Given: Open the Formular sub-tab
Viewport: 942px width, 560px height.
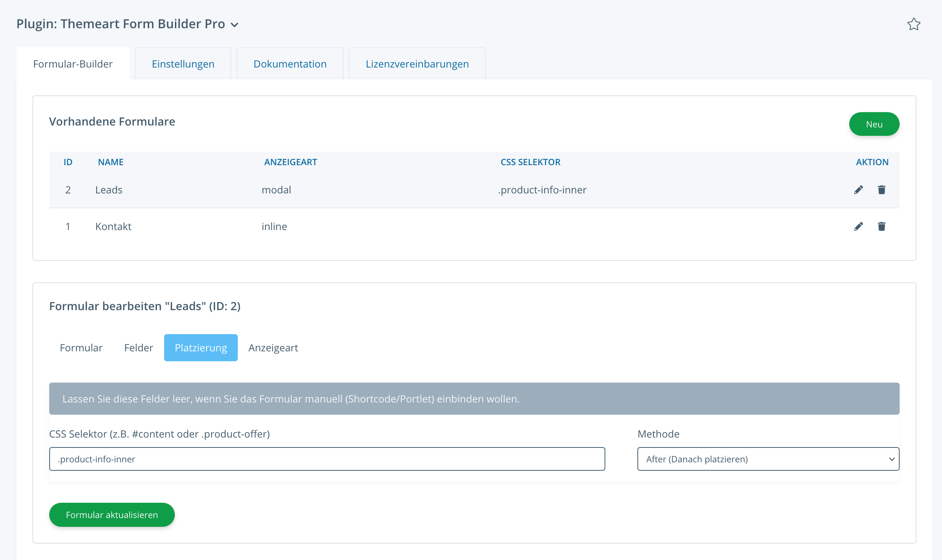Looking at the screenshot, I should click(81, 348).
